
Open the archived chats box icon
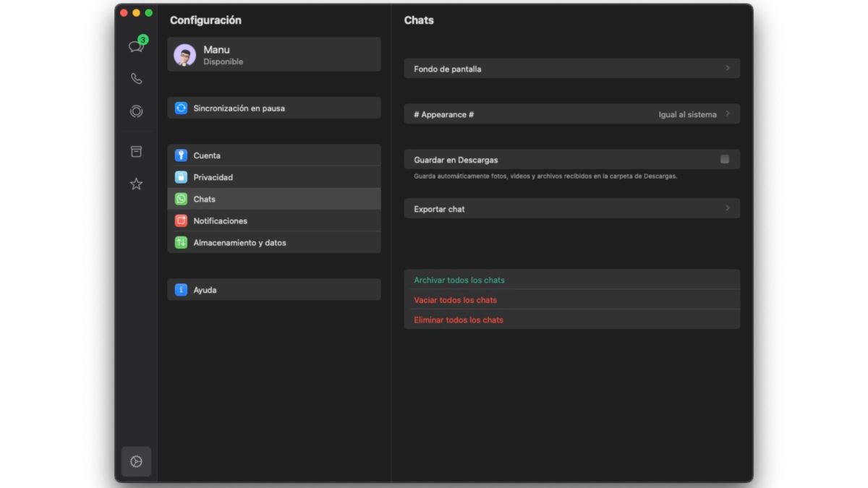tap(136, 152)
